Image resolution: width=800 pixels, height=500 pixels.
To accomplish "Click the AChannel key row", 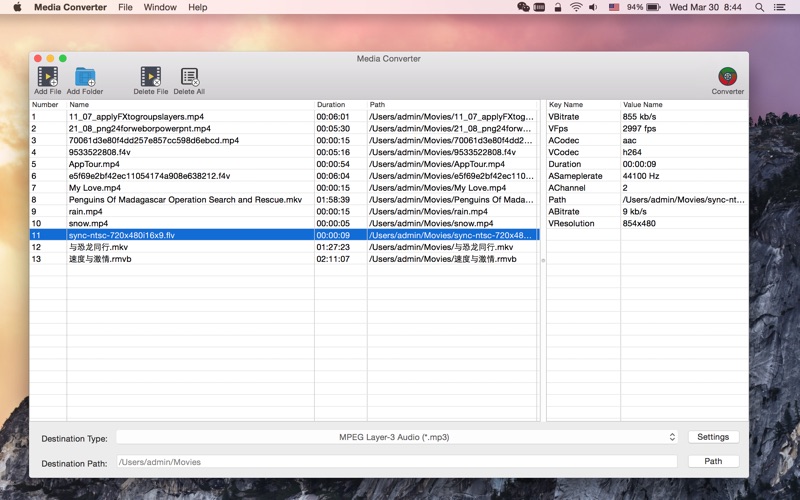I will pyautogui.click(x=567, y=188).
